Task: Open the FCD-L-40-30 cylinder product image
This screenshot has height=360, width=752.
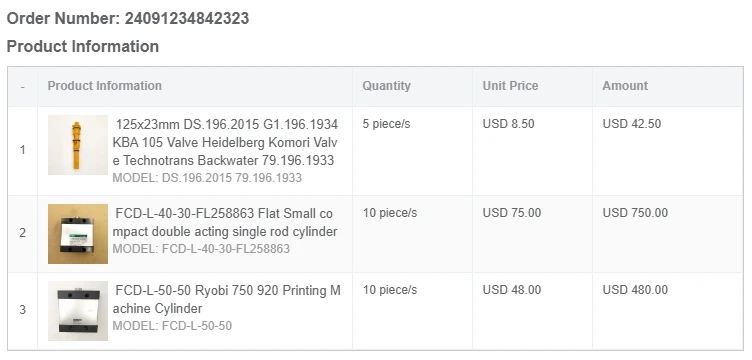Action: tap(78, 234)
